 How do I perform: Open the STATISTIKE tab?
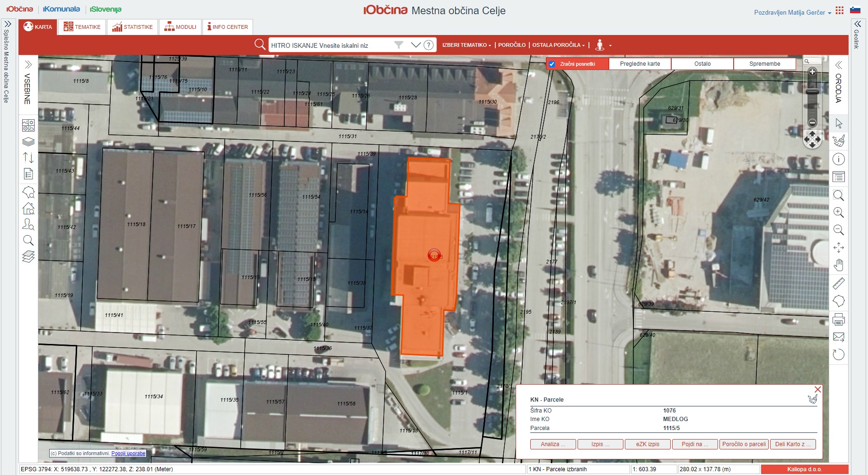132,27
